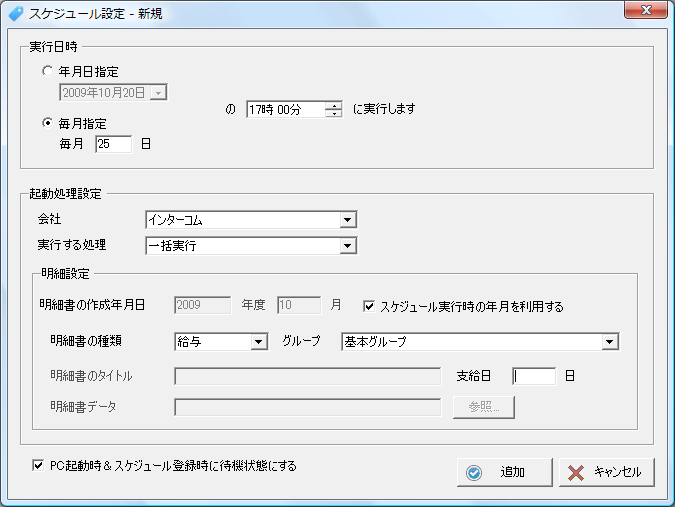
Task: Click the 参照... browse button
Action: [x=484, y=407]
